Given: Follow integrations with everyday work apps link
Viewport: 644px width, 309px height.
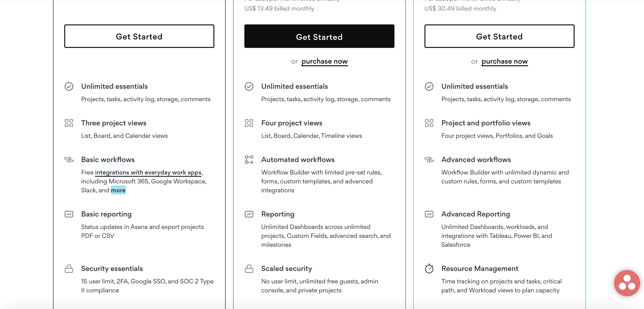Looking at the screenshot, I should pos(148,172).
